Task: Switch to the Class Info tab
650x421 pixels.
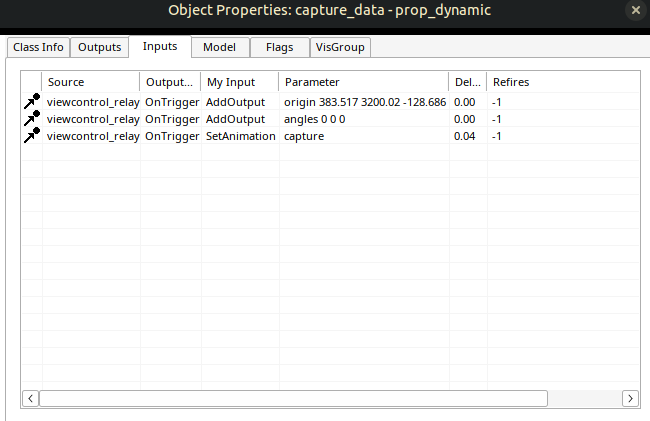Action: [x=38, y=47]
